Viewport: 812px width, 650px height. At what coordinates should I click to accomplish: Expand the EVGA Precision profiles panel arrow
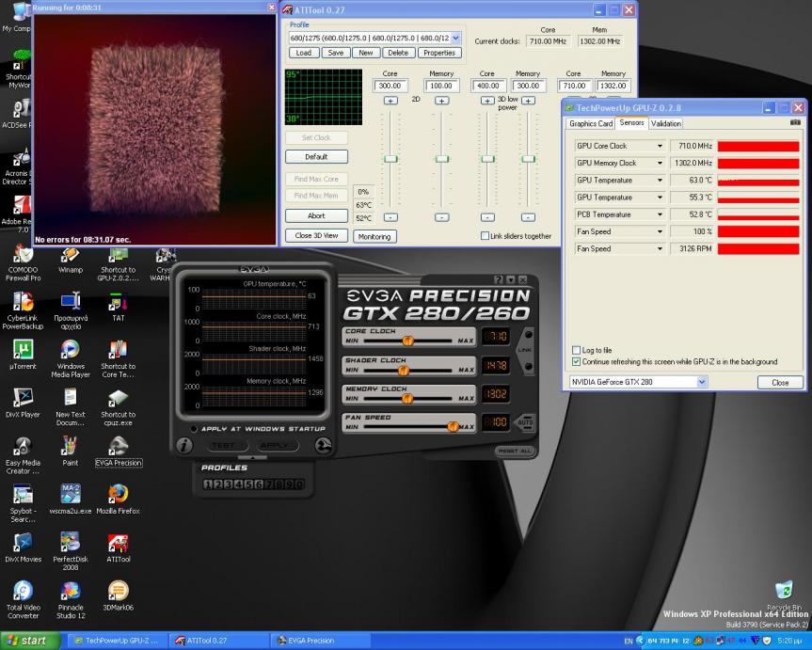click(253, 458)
